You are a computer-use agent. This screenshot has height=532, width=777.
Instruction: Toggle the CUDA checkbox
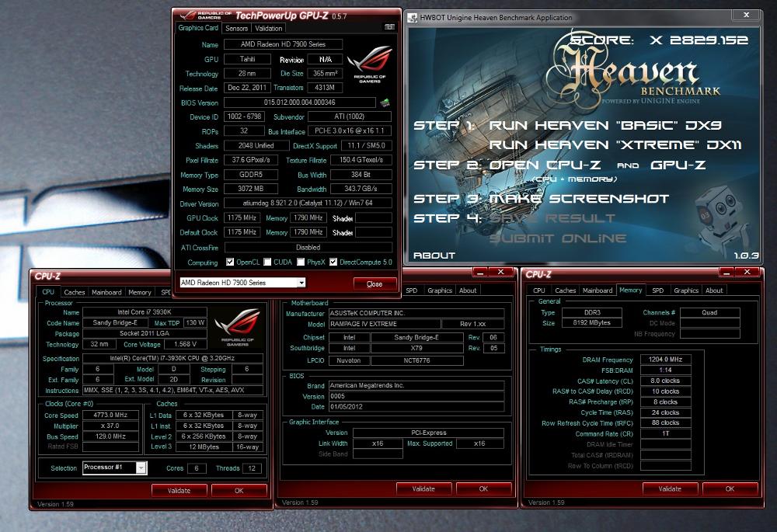click(x=267, y=262)
